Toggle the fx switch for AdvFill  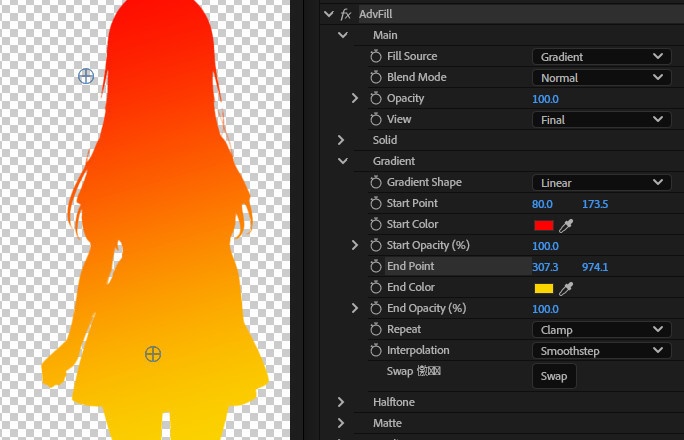point(345,14)
